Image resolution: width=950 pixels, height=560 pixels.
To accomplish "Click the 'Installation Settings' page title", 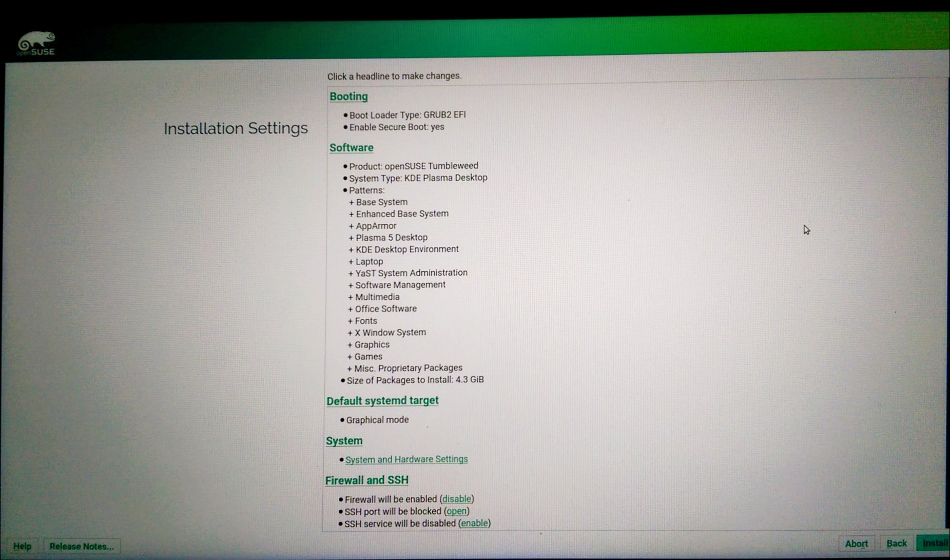I will click(x=236, y=128).
